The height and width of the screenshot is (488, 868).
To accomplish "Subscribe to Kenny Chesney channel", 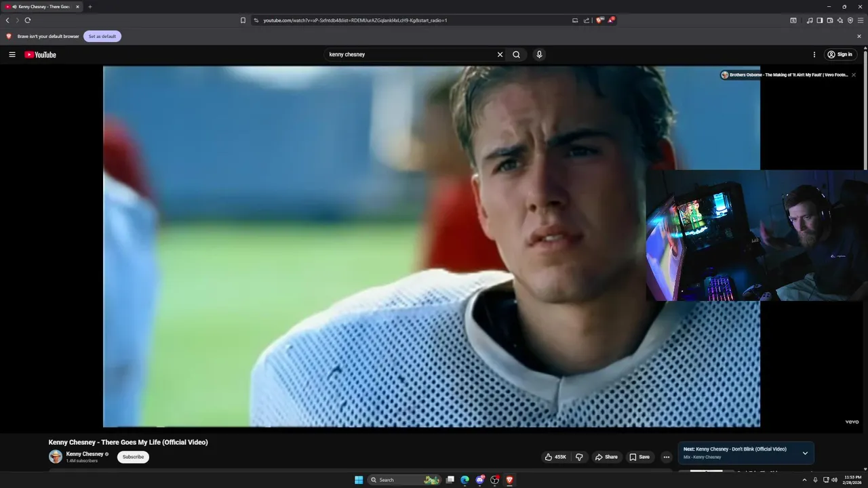I will 133,457.
